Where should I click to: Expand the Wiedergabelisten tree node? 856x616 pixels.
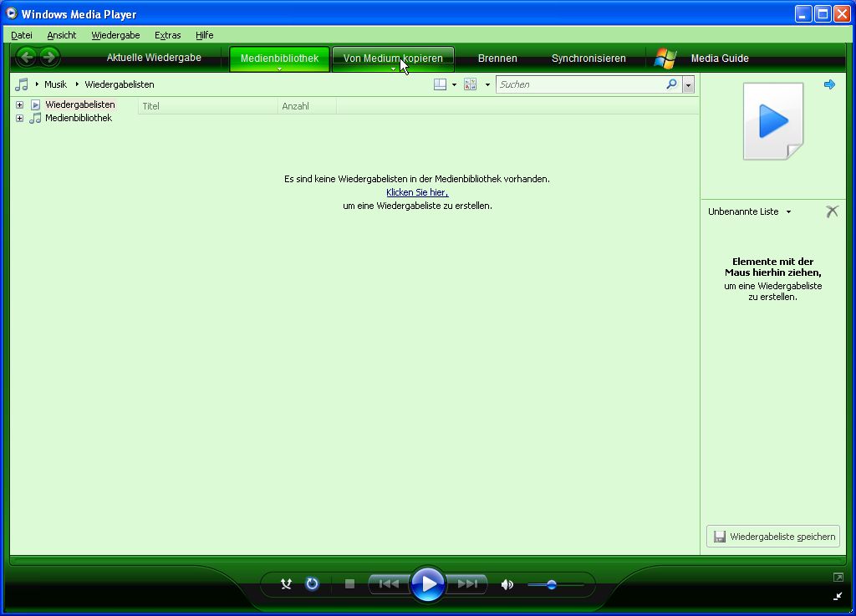[x=20, y=104]
